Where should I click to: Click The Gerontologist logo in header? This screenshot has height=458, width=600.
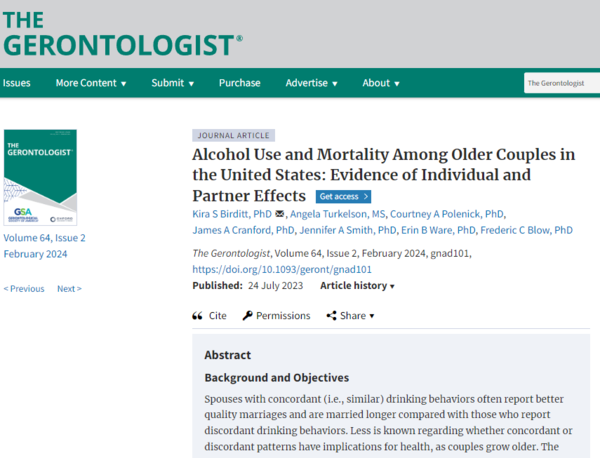[x=120, y=33]
